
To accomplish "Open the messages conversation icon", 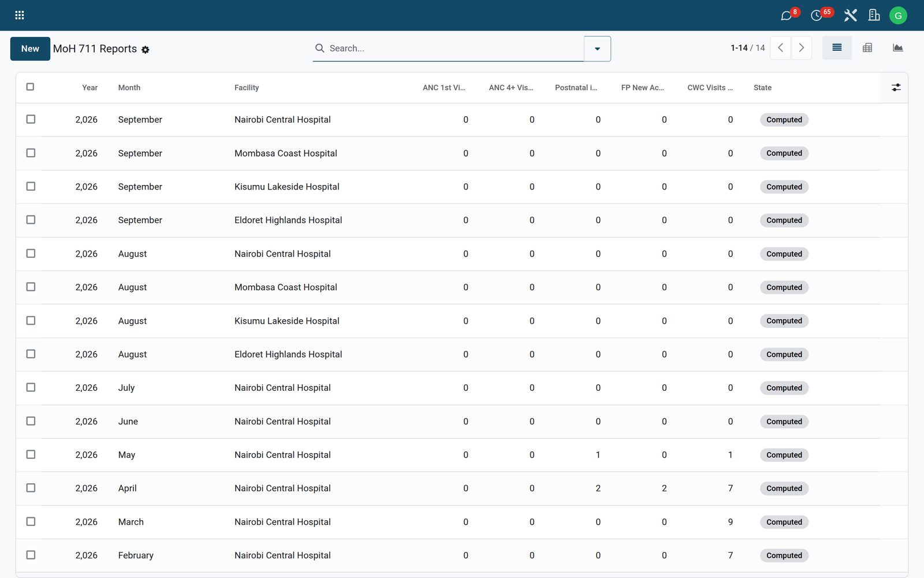I will (786, 16).
